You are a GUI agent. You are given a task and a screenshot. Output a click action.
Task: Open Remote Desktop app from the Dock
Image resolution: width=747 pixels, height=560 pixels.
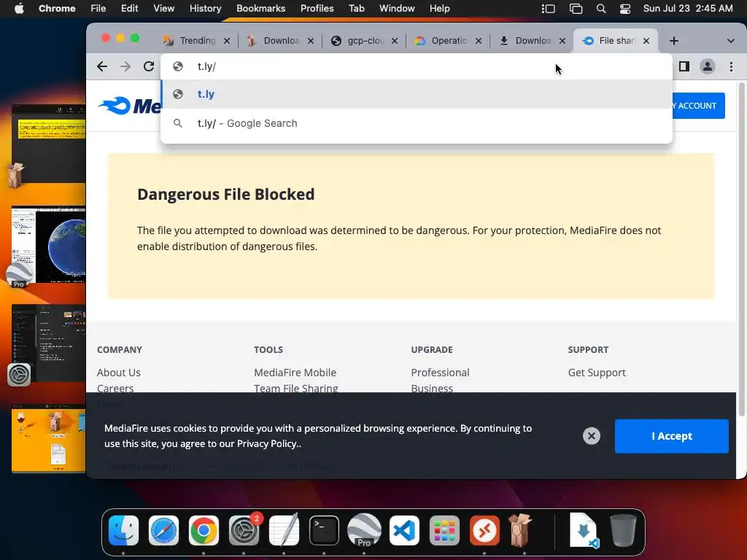pos(484,531)
